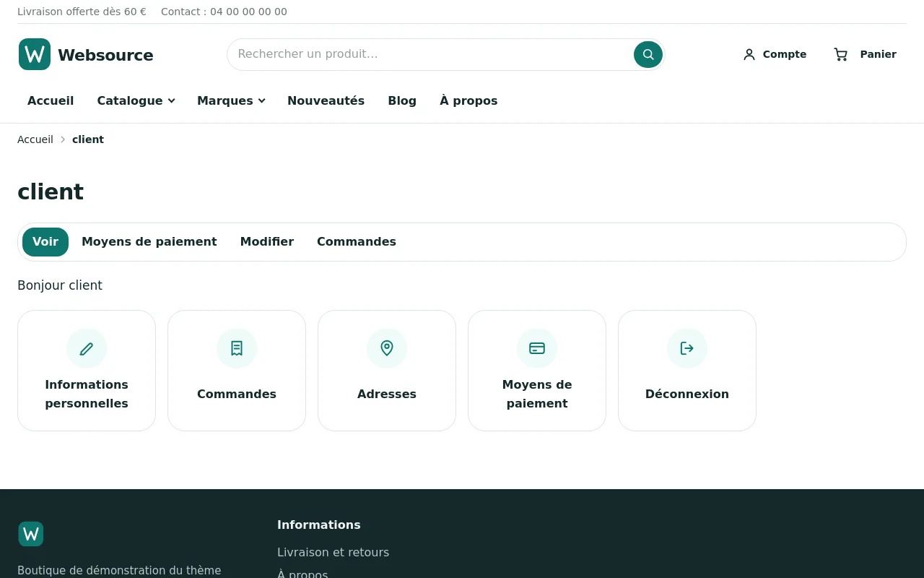Click the Déconnexion card label
924x578 pixels.
(687, 394)
